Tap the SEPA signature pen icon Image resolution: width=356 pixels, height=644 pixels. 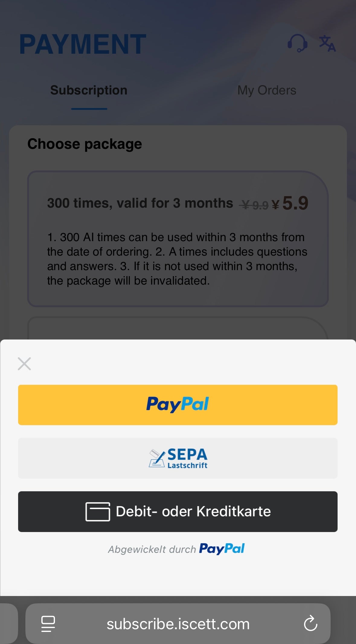click(157, 458)
